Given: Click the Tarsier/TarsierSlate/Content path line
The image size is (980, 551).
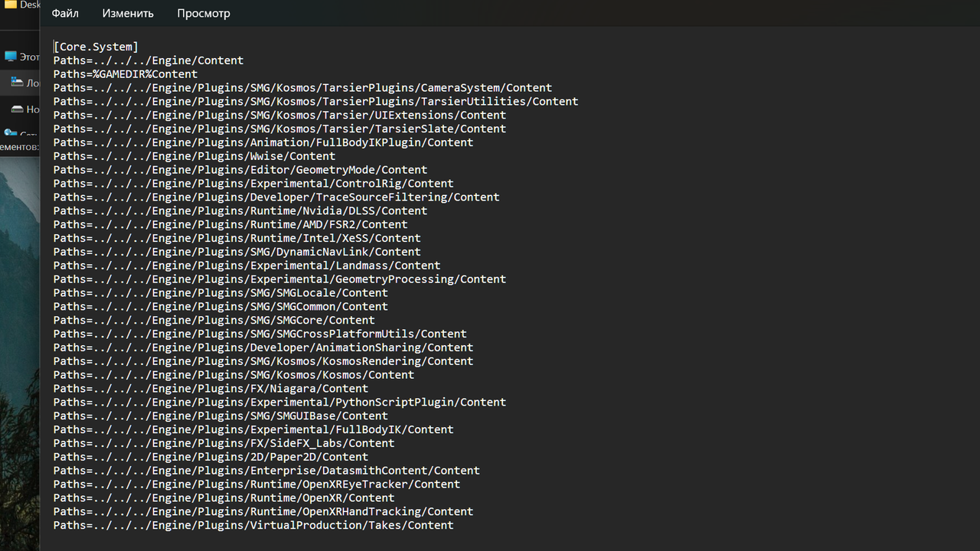Looking at the screenshot, I should click(279, 129).
